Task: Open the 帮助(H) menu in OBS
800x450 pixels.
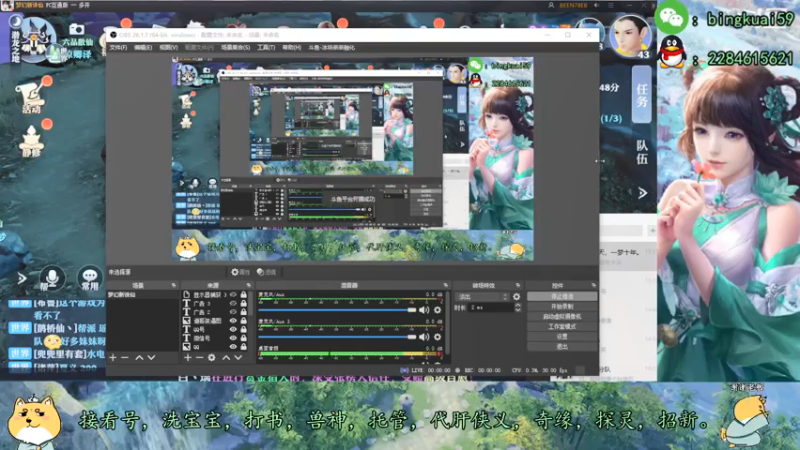Action: click(x=291, y=47)
